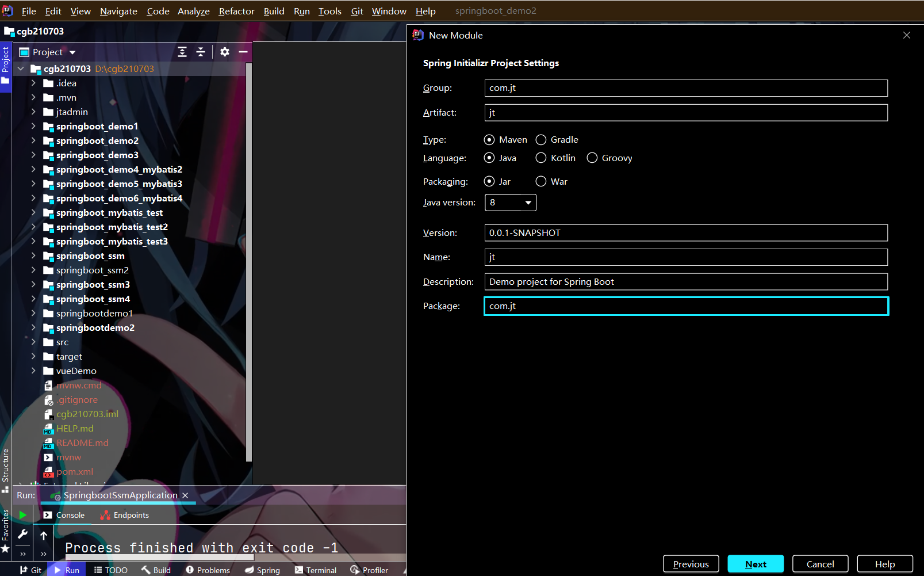Expand vueDemo folder

click(33, 371)
